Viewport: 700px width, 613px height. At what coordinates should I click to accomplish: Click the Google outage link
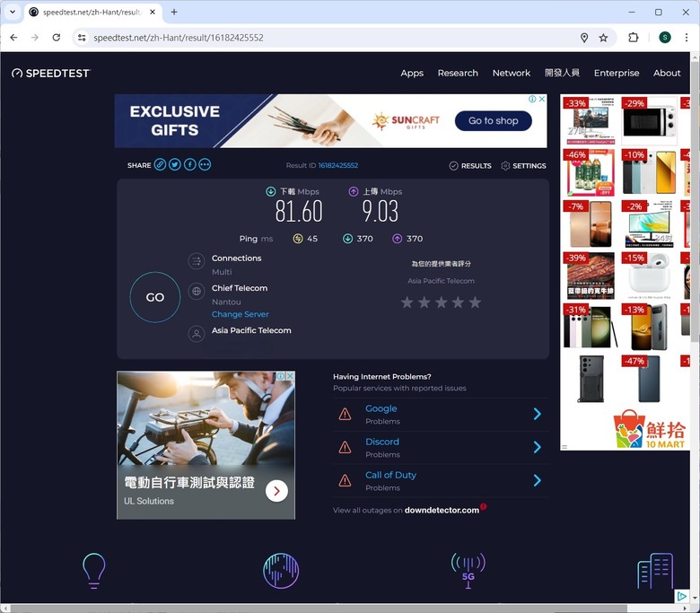tap(381, 408)
